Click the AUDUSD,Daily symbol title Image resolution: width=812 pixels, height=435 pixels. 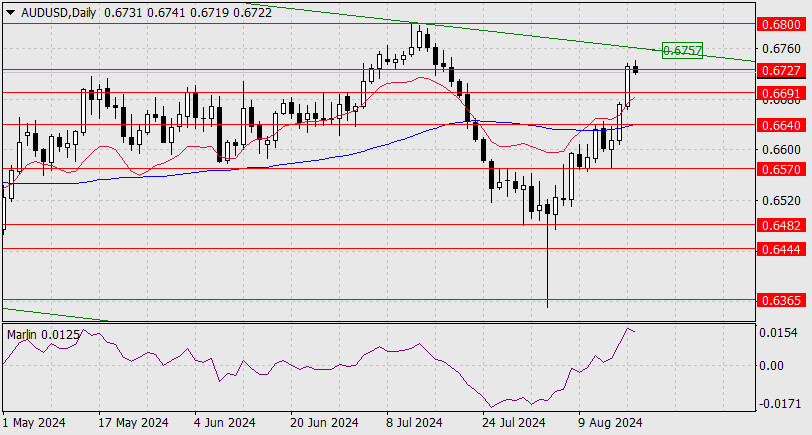[59, 13]
